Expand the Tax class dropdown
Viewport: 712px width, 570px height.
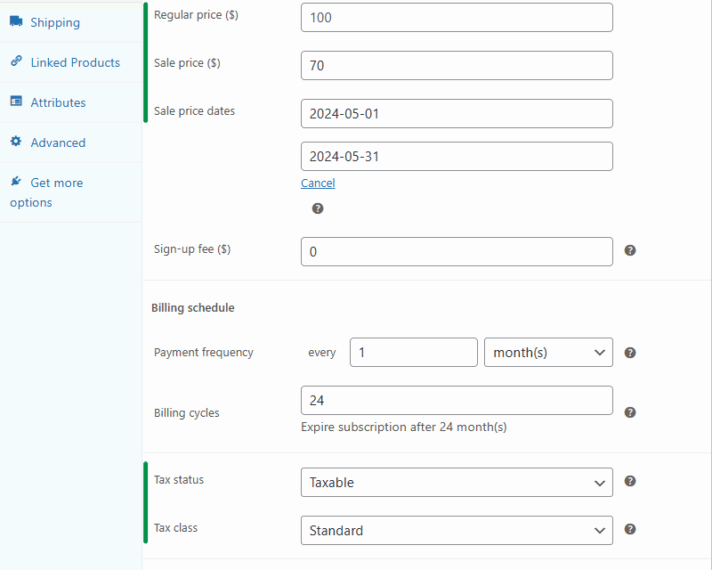[x=456, y=530]
